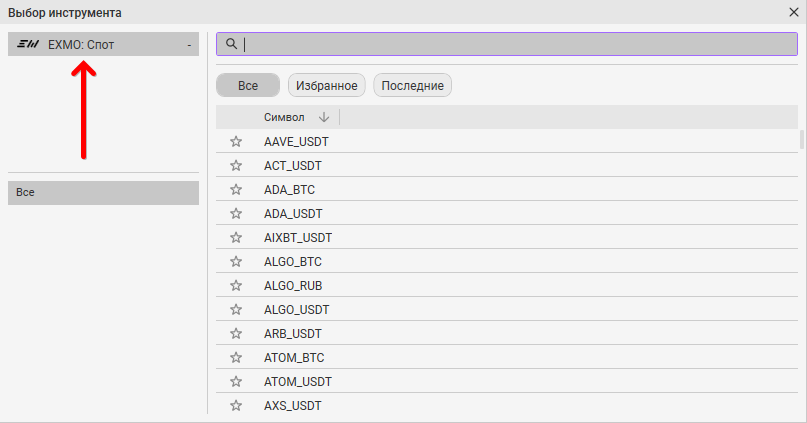This screenshot has width=807, height=423.
Task: Click the search magnifier icon
Action: (231, 44)
